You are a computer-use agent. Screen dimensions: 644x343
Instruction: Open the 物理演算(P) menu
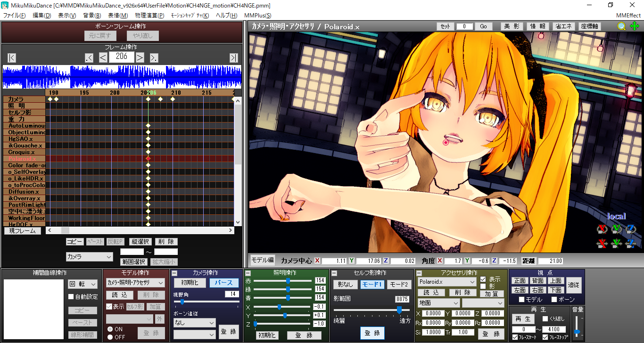(149, 16)
